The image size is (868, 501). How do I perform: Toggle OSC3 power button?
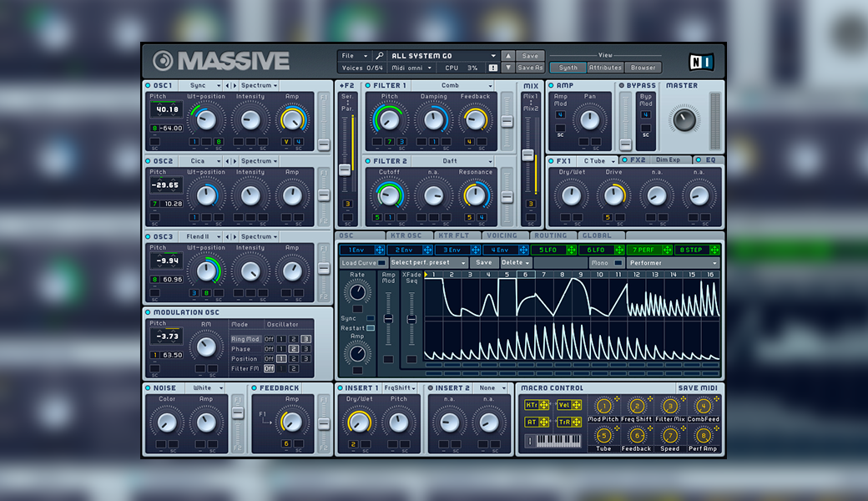pos(148,237)
